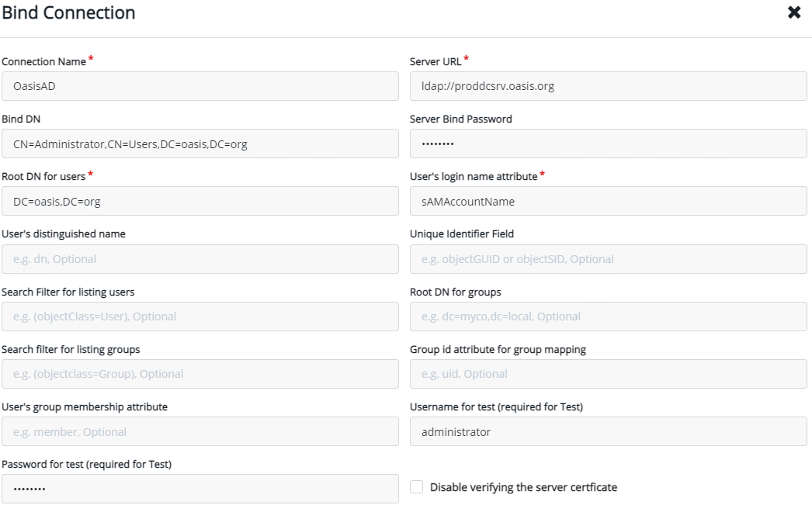Focus the Server URL text box
Viewport: 812px width, 512px height.
(x=608, y=86)
